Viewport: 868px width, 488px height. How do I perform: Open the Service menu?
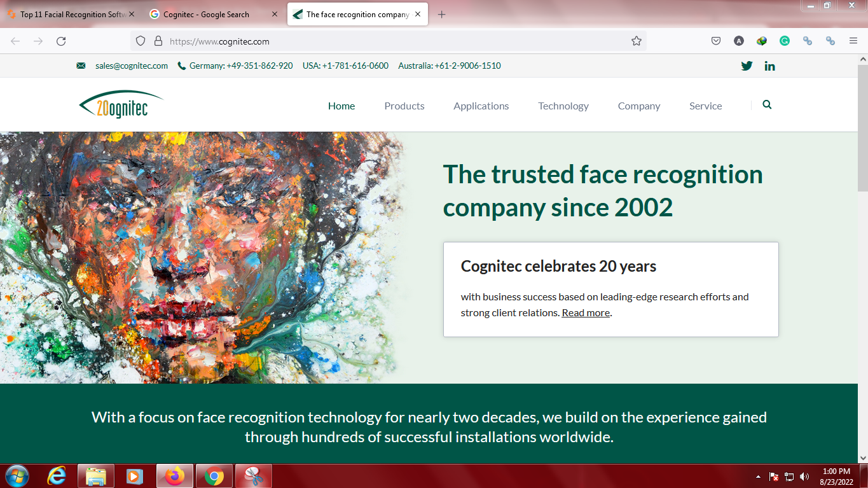706,106
